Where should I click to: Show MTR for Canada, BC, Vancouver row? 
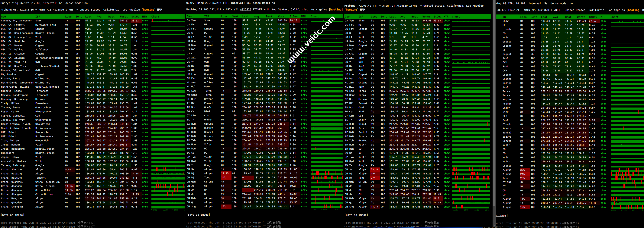point(145,21)
